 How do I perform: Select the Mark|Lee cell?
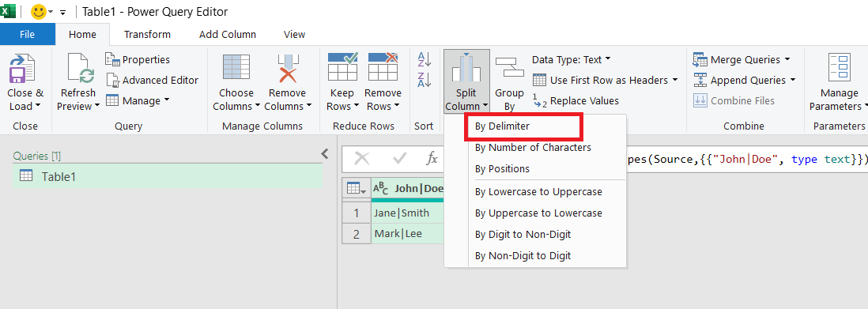(408, 234)
